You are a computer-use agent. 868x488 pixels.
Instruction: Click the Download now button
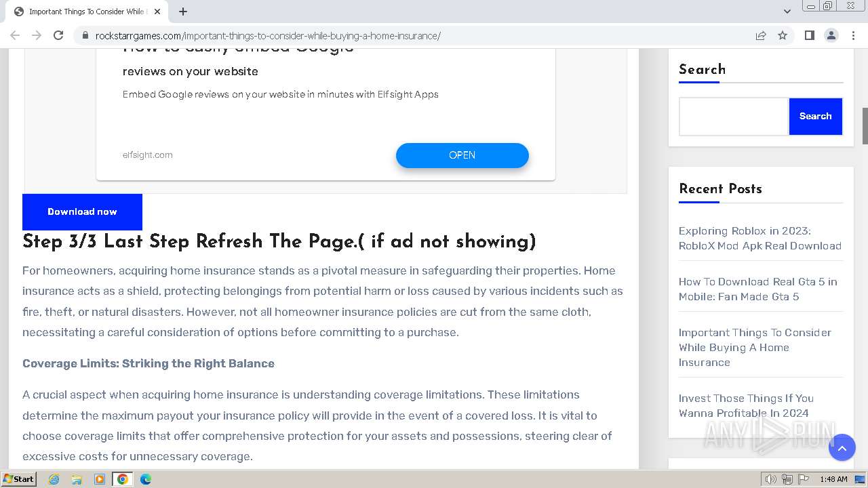tap(82, 211)
